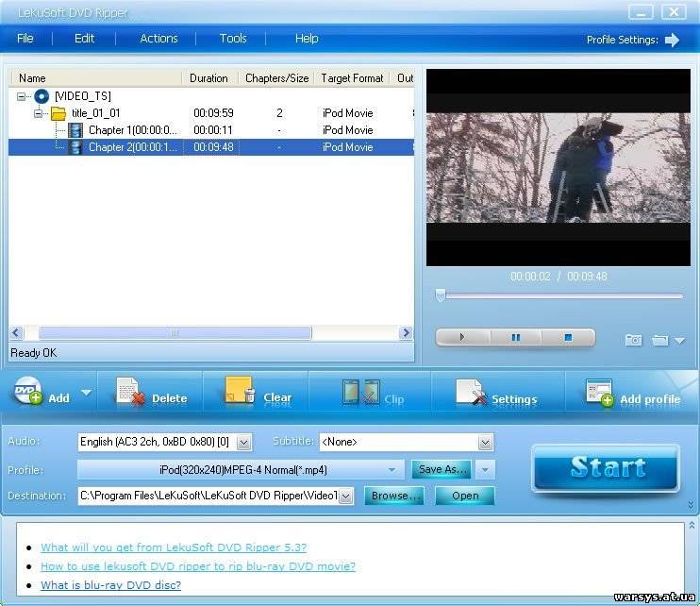Click the Delete toolbar button
Image resolution: width=700 pixels, height=606 pixels.
(x=152, y=393)
